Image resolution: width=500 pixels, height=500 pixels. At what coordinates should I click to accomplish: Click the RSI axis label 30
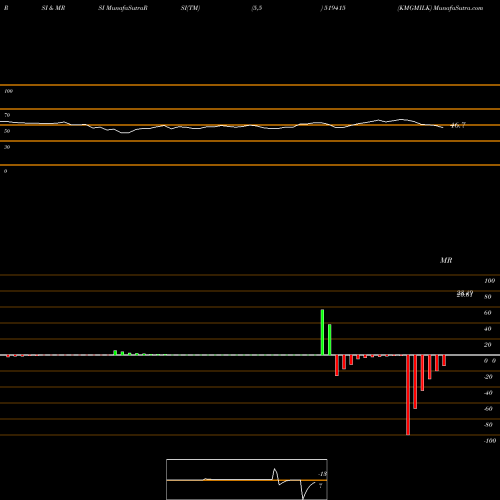(7, 147)
